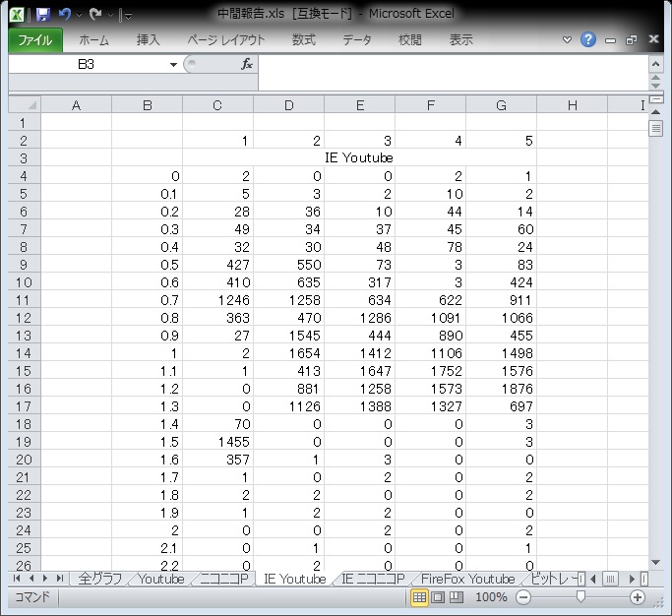Switch to Page Break Preview icon
This screenshot has width=672, height=616.
point(456,597)
